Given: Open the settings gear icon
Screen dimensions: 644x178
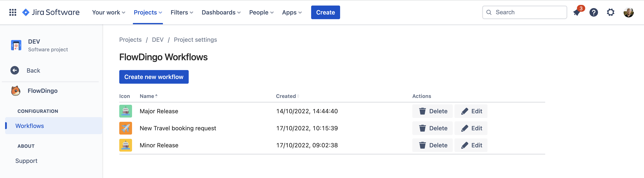Looking at the screenshot, I should pos(611,12).
